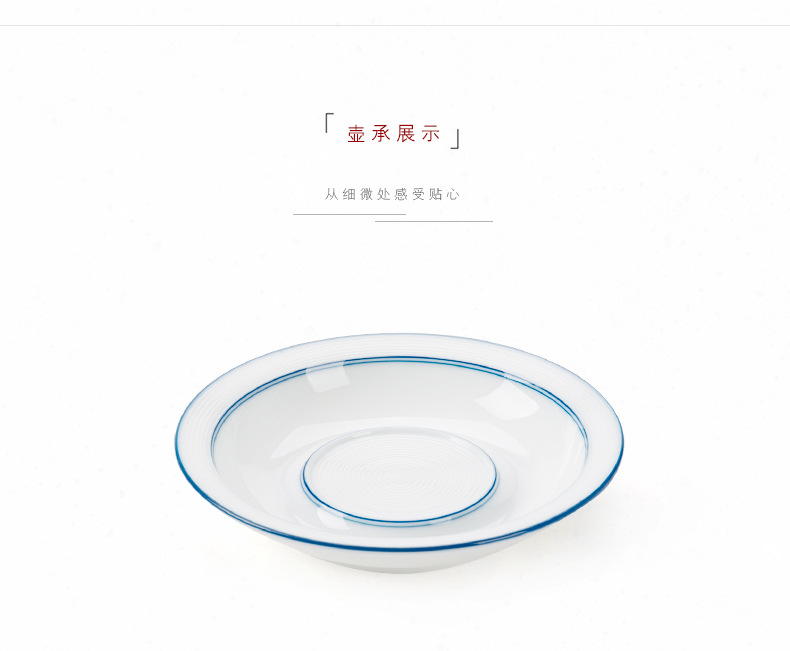790x651 pixels.
Task: Click the left decorative line under subtitle
Action: pyautogui.click(x=349, y=214)
